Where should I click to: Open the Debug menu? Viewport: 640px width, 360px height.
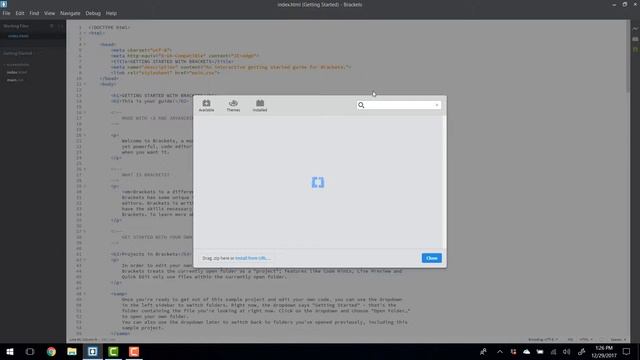coord(93,13)
